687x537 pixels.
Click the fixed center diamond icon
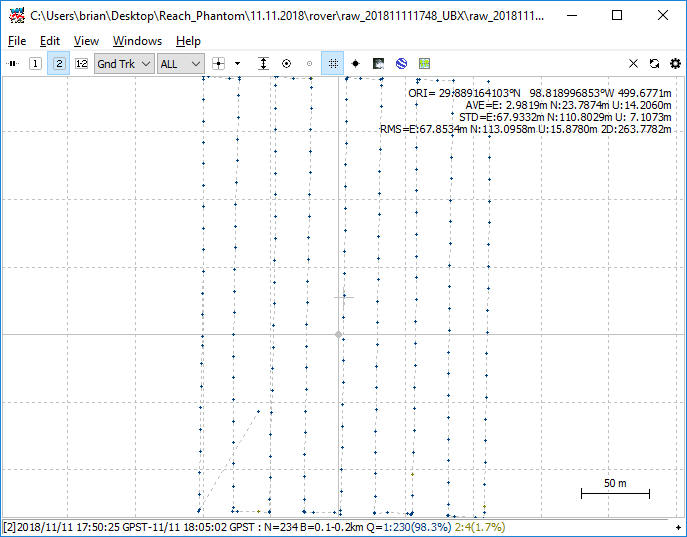point(355,63)
